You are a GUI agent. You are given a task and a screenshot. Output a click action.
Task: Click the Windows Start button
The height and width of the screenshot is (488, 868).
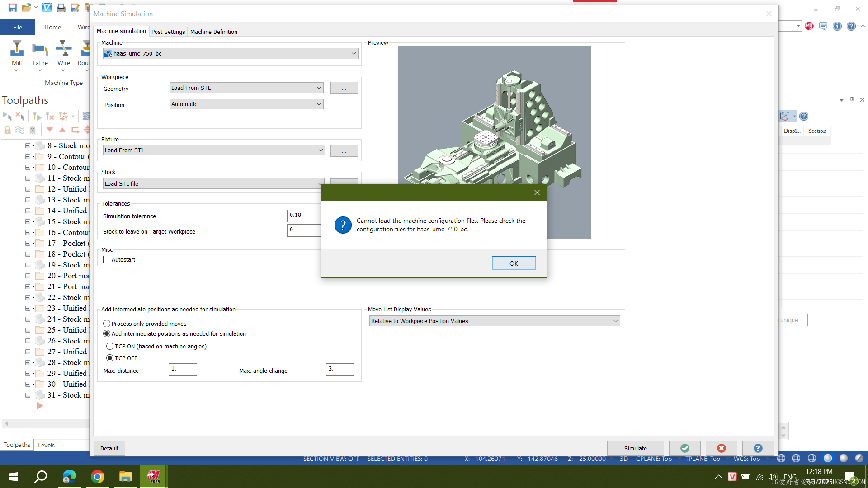pos(14,477)
